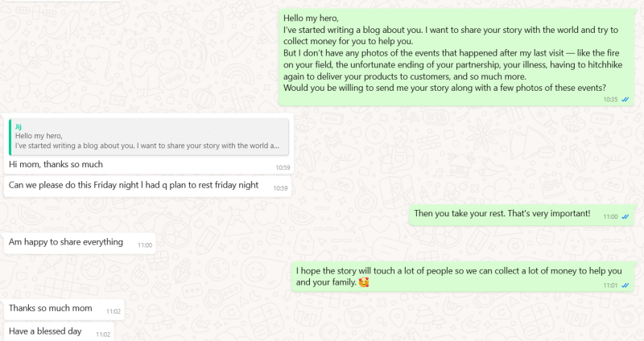The image size is (644, 341).
Task: Click the 'Am happy to share everything' message
Action: coord(66,242)
